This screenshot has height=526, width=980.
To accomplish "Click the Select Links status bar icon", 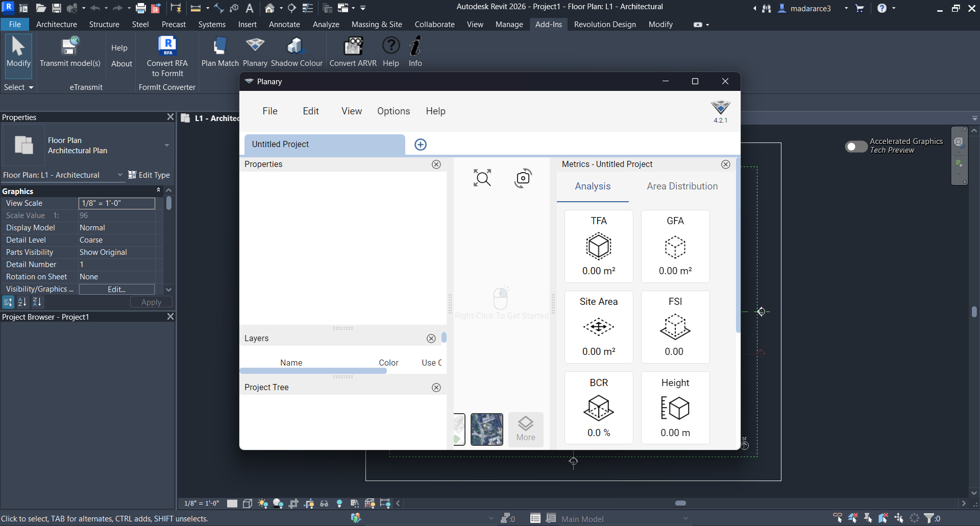I will [838, 518].
